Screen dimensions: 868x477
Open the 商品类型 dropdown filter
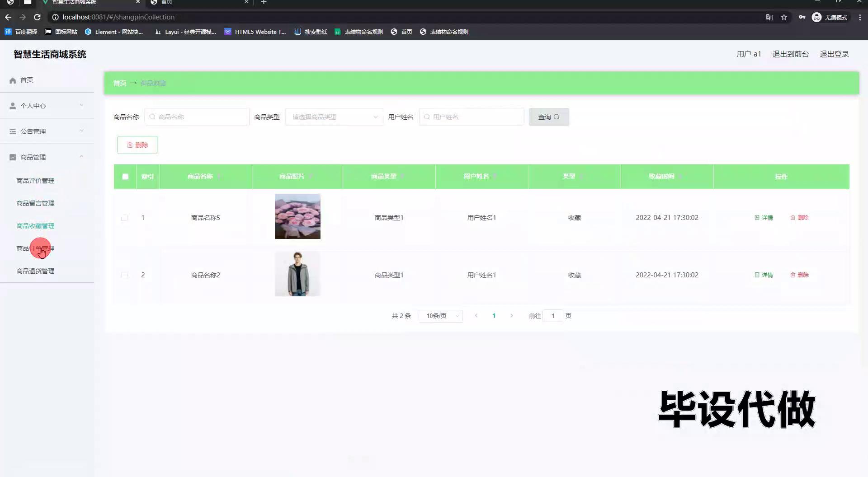tap(334, 117)
